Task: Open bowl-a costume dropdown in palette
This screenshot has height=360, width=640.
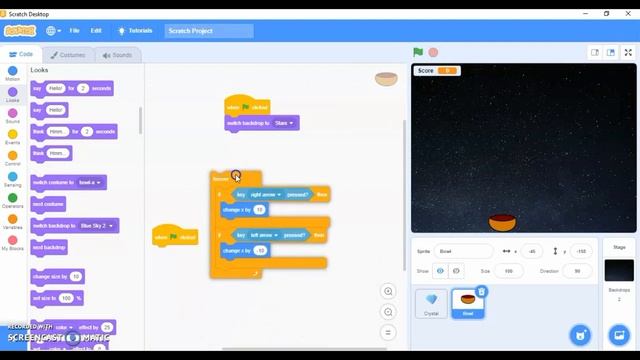Action: coord(90,182)
